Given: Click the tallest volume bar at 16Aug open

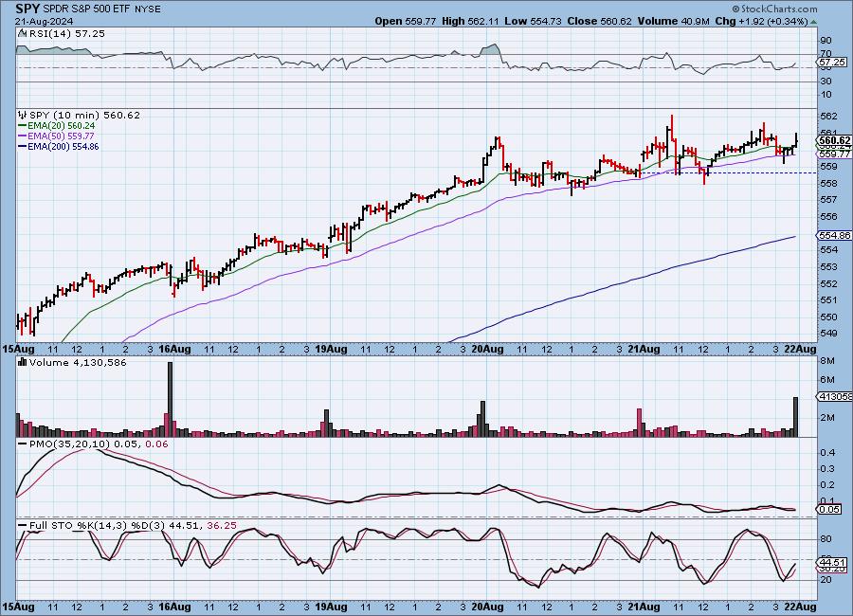Looking at the screenshot, I should click(171, 399).
